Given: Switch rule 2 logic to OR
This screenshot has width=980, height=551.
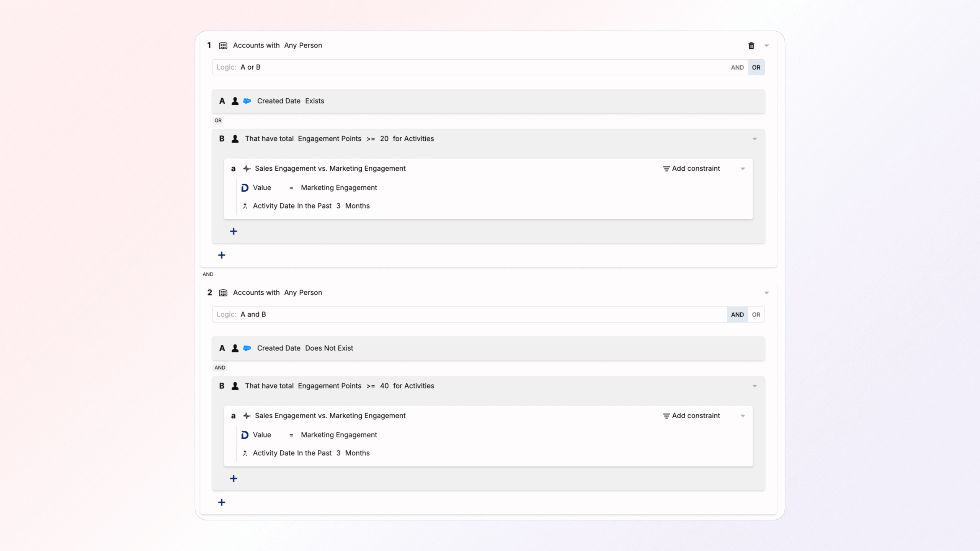Looking at the screenshot, I should click(756, 315).
